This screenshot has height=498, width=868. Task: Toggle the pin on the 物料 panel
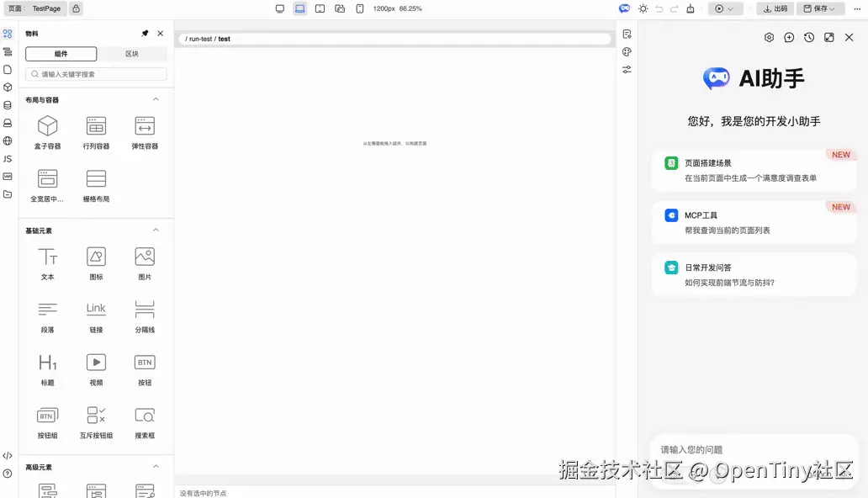point(145,33)
